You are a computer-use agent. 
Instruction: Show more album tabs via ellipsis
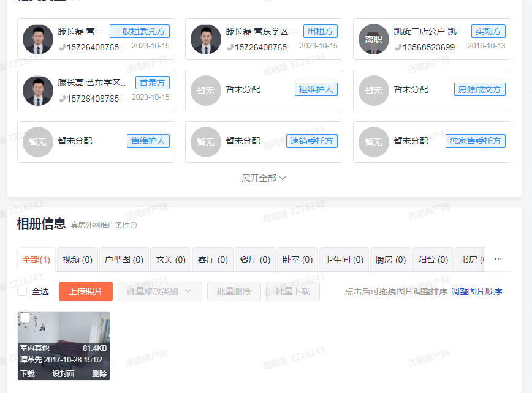pyautogui.click(x=498, y=260)
